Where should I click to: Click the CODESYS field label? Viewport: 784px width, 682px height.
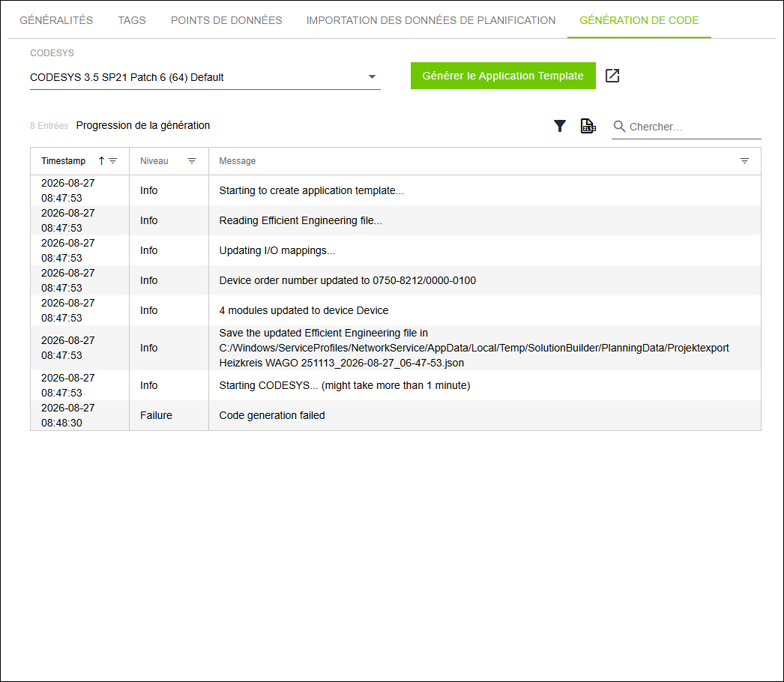click(x=52, y=53)
